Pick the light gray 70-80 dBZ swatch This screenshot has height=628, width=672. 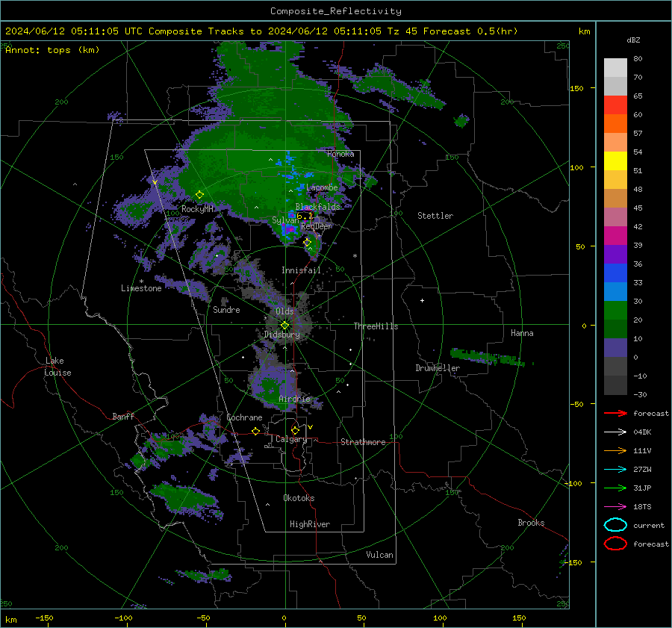point(615,68)
